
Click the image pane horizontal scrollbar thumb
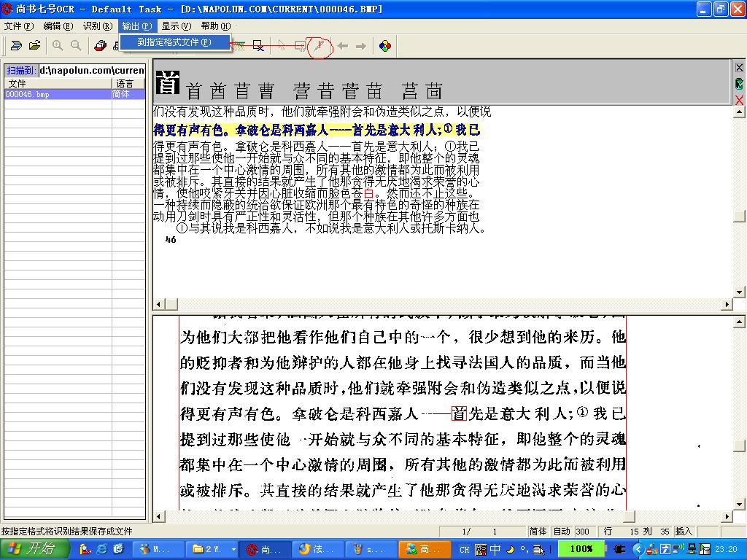630,516
